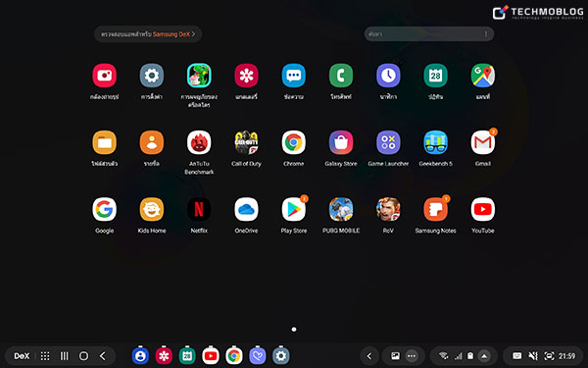Image resolution: width=588 pixels, height=368 pixels.
Task: Open the Gallery flower app in grid
Action: [x=246, y=76]
